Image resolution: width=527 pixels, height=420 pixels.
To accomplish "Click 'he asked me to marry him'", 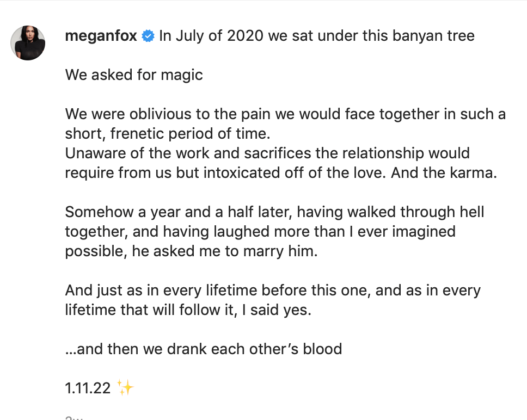I will click(x=224, y=251).
